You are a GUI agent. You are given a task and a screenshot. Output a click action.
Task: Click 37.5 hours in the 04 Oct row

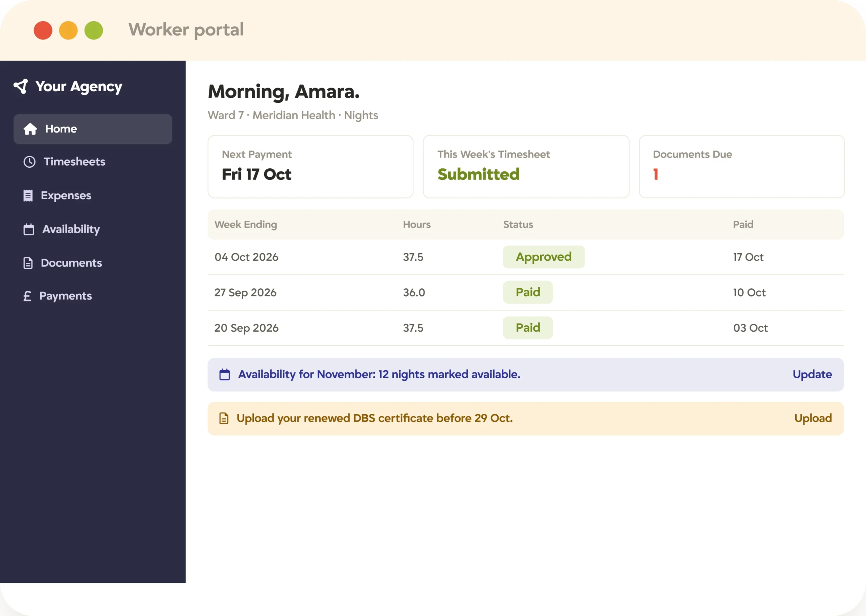[413, 257]
